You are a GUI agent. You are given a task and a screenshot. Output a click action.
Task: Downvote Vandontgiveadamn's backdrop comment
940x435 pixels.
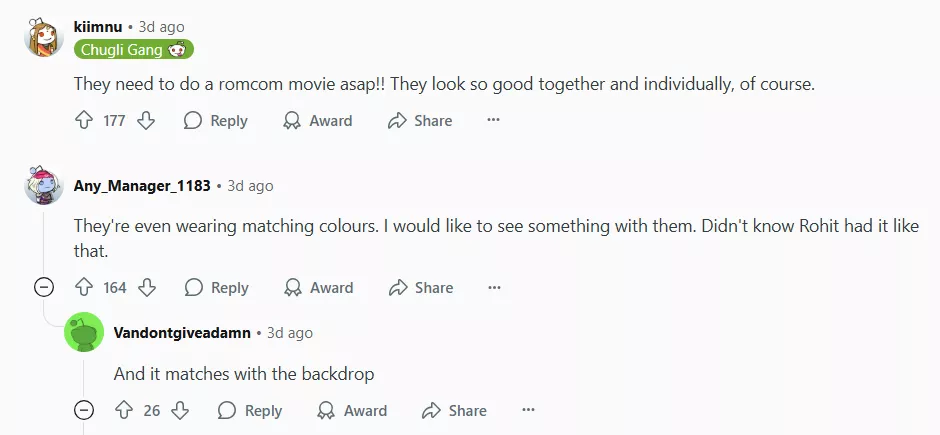(180, 411)
